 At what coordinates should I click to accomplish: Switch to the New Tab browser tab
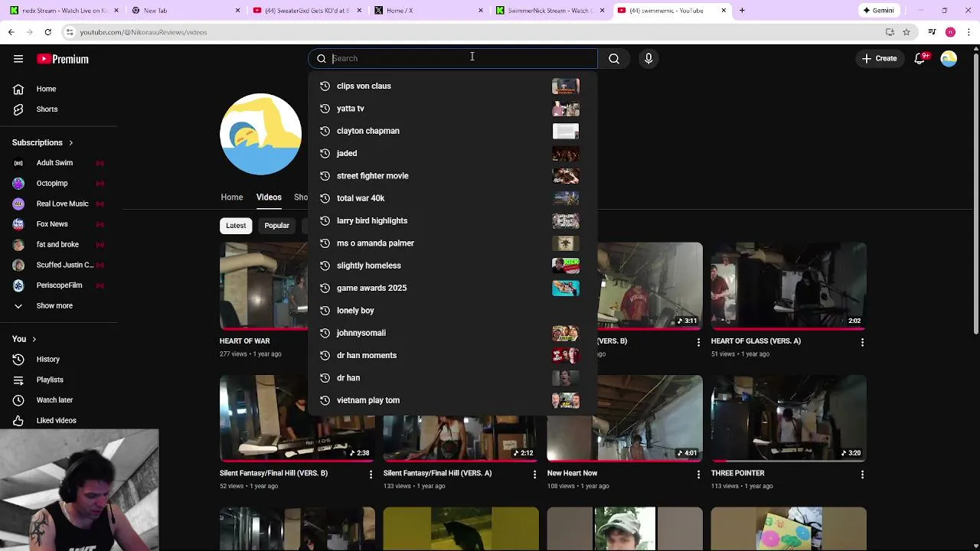[185, 11]
